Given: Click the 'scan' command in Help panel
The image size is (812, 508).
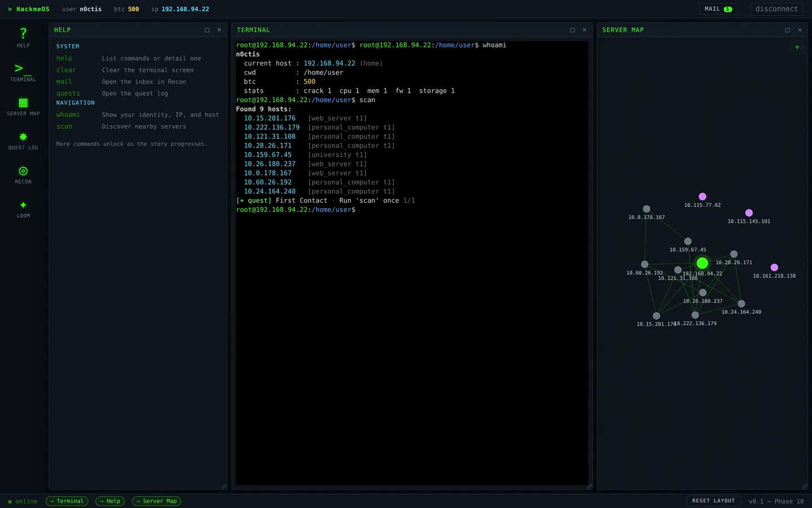Looking at the screenshot, I should (x=64, y=126).
